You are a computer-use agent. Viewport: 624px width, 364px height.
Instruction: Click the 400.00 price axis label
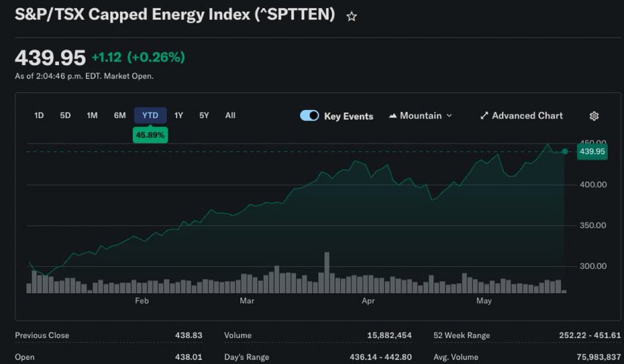click(592, 185)
